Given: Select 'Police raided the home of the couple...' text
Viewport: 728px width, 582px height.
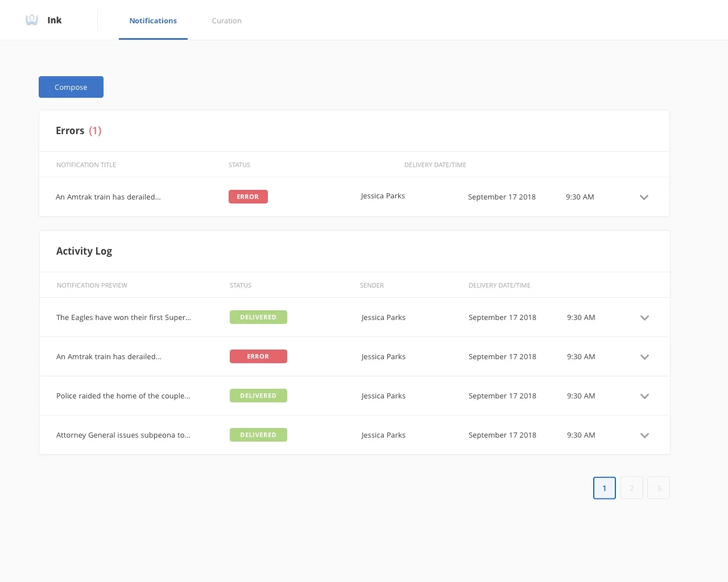Looking at the screenshot, I should pos(123,396).
